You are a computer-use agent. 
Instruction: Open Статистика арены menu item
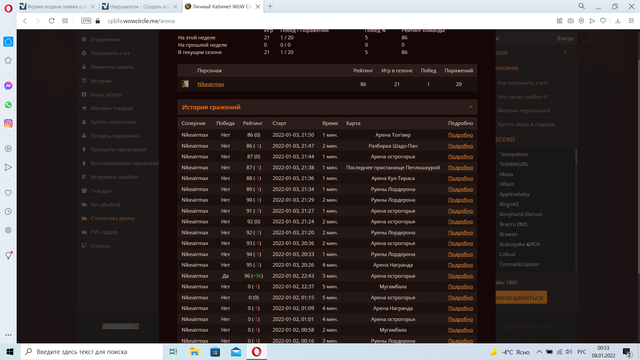(112, 218)
